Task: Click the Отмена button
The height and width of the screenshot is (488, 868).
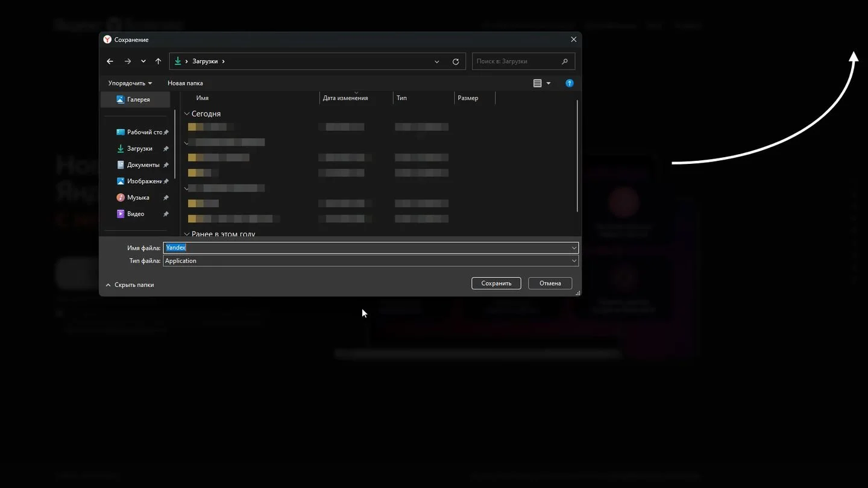Action: 550,283
